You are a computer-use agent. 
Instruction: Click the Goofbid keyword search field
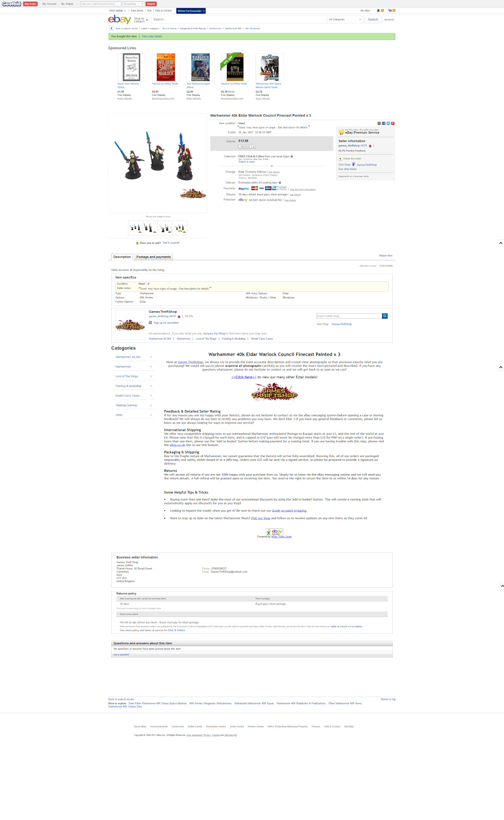pyautogui.click(x=100, y=4)
